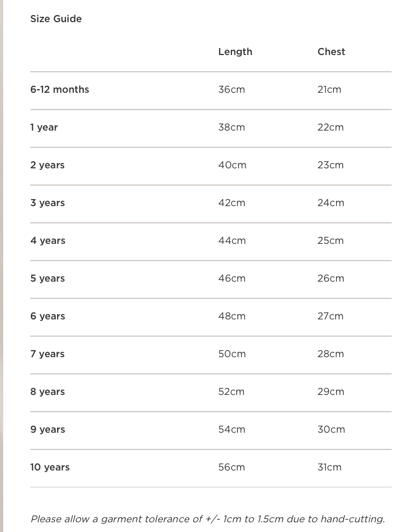Select the 8 years size row
Image resolution: width=397 pixels, height=532 pixels.
click(47, 392)
